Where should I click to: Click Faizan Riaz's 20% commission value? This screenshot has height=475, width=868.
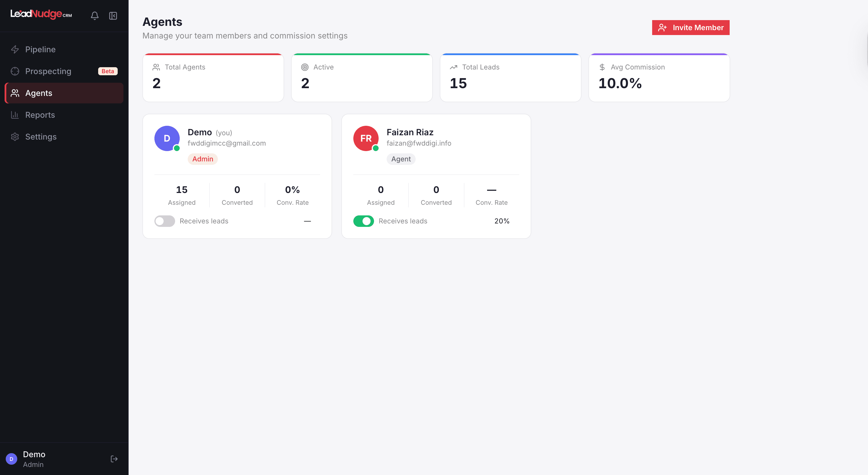[x=502, y=221]
